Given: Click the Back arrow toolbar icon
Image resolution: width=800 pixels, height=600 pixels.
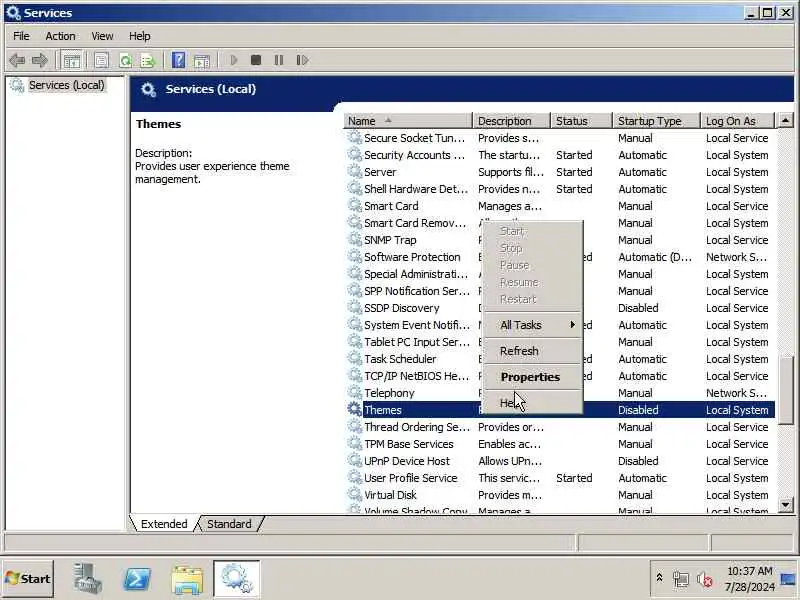Looking at the screenshot, I should click(x=17, y=61).
